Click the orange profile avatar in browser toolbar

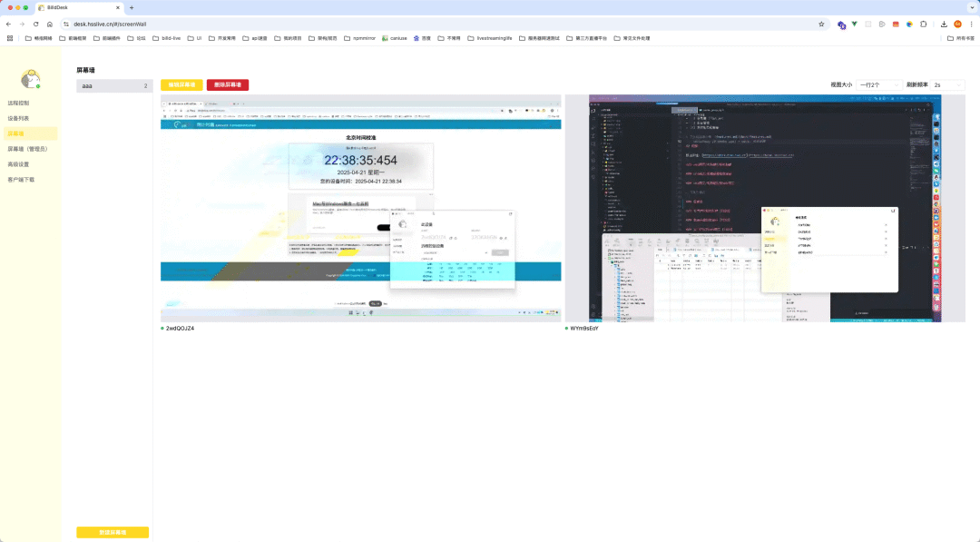(x=957, y=24)
